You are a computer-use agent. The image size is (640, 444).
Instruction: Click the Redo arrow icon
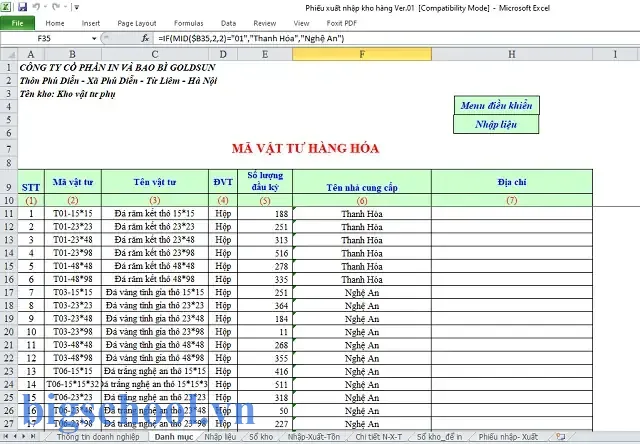[x=56, y=7]
